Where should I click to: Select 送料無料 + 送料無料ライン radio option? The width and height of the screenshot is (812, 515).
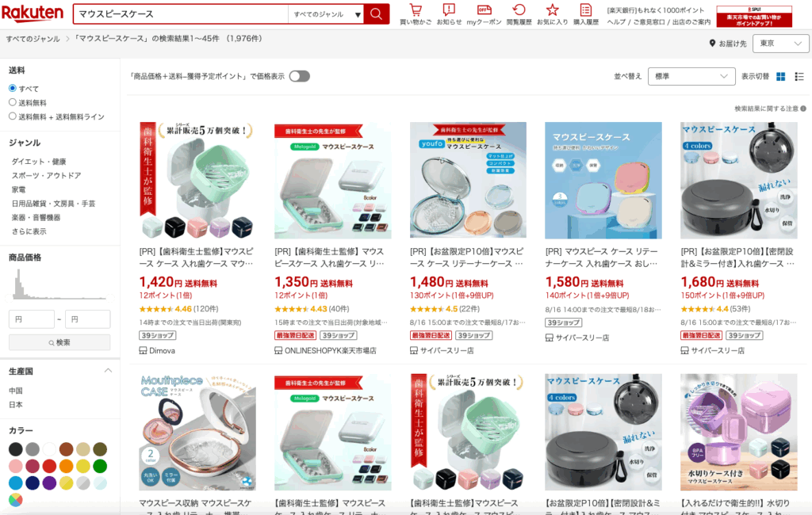pyautogui.click(x=13, y=116)
